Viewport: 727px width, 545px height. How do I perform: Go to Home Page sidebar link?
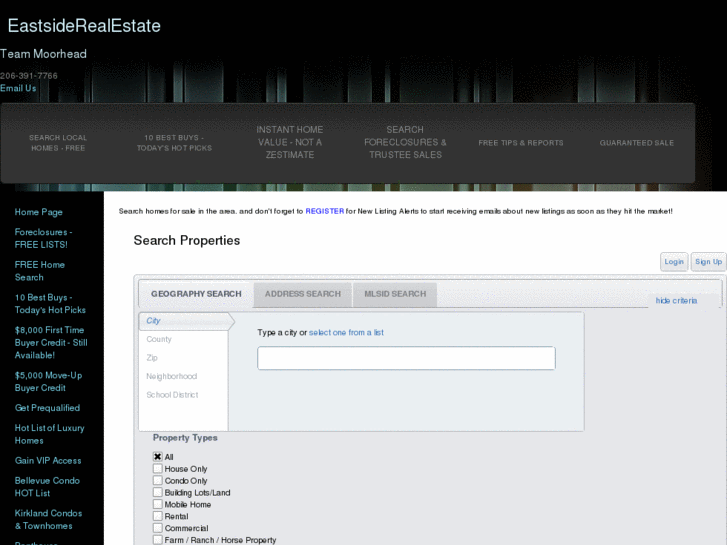tap(38, 212)
